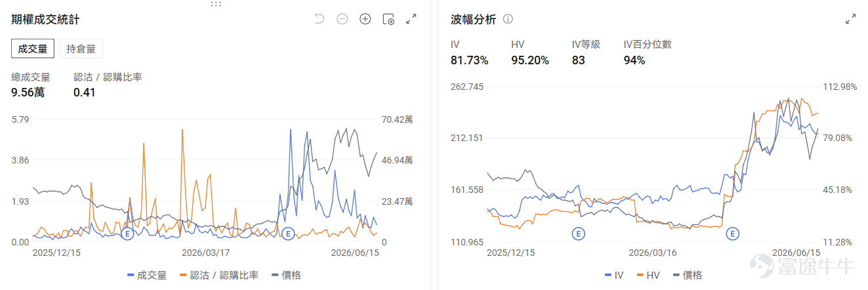Click the 112.98% axis label

[840, 87]
